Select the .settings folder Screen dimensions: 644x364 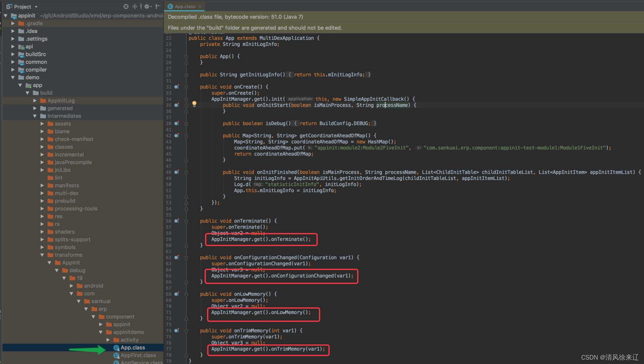pyautogui.click(x=36, y=39)
